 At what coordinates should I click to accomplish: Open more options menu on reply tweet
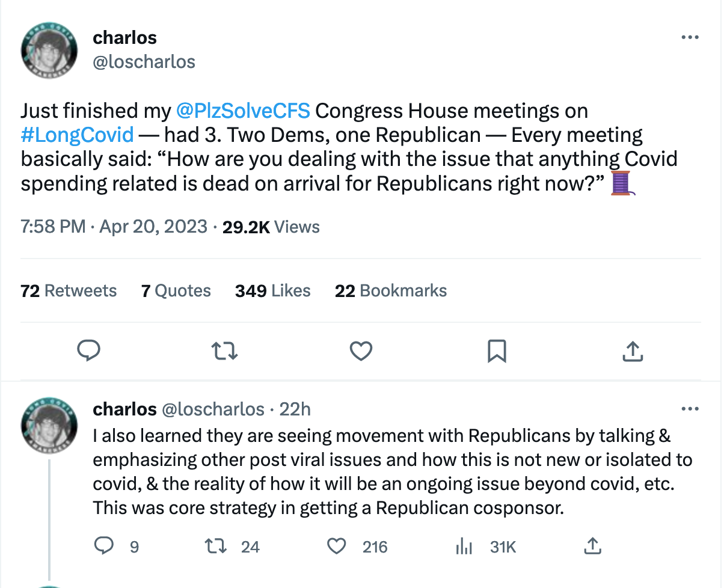point(690,409)
